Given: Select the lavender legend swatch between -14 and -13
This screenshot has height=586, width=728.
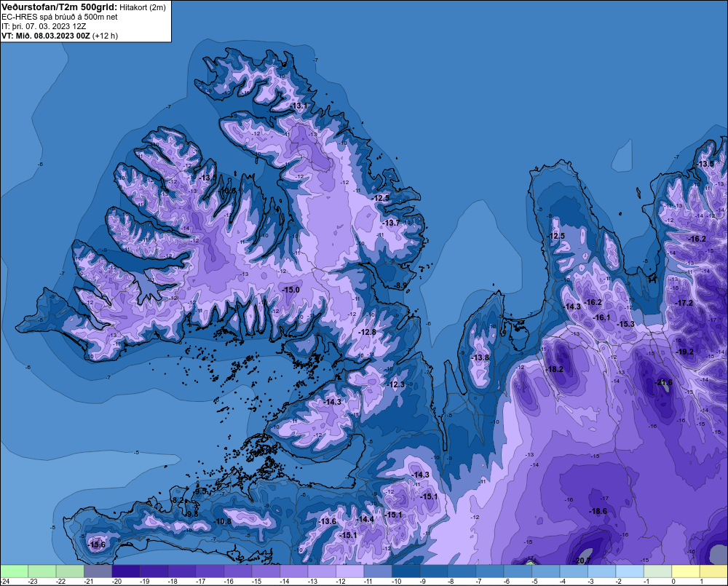Looking at the screenshot, I should [294, 571].
